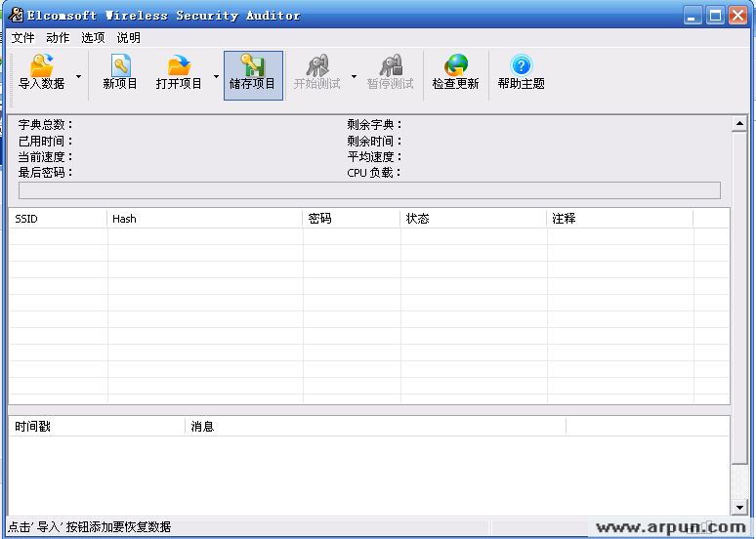Save the project with 储存项目
756x539 pixels.
click(253, 76)
